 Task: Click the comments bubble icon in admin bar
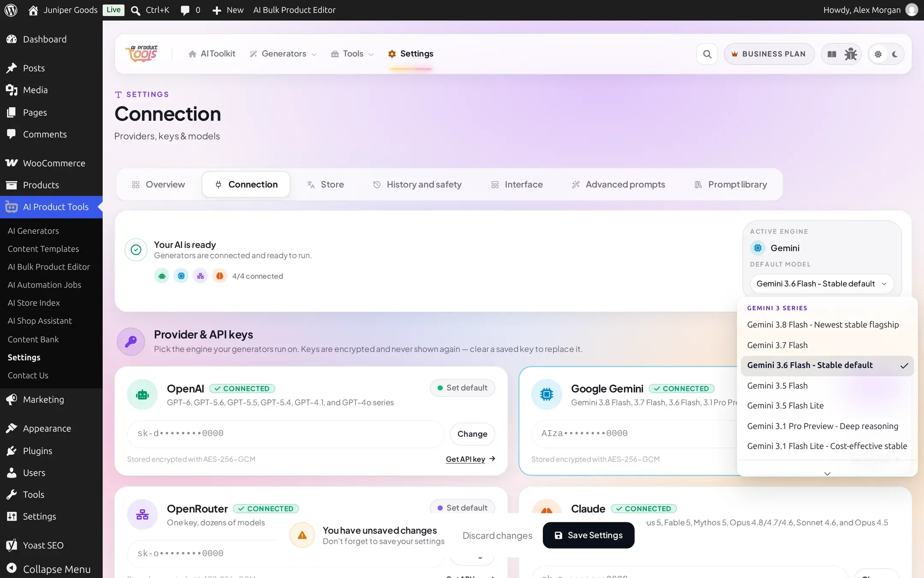(185, 10)
